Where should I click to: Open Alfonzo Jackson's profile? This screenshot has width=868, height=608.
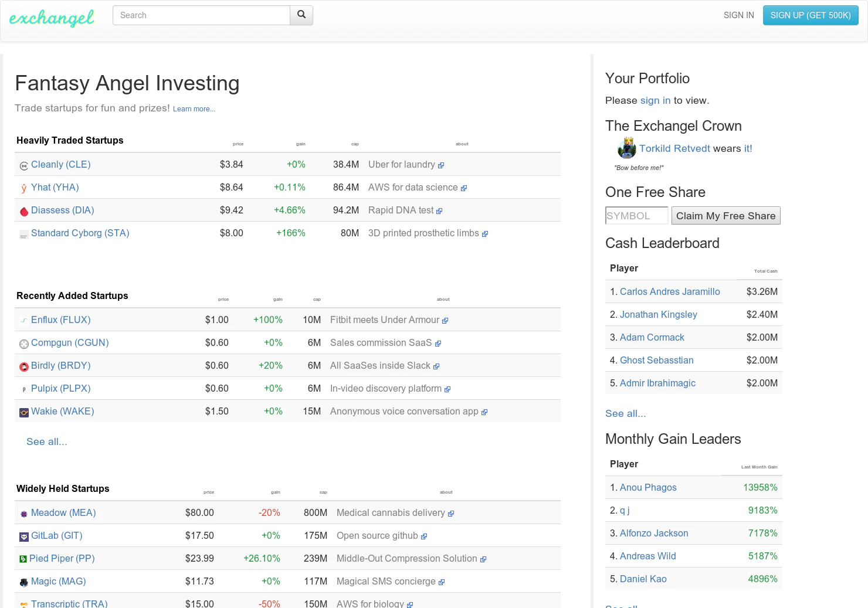654,534
